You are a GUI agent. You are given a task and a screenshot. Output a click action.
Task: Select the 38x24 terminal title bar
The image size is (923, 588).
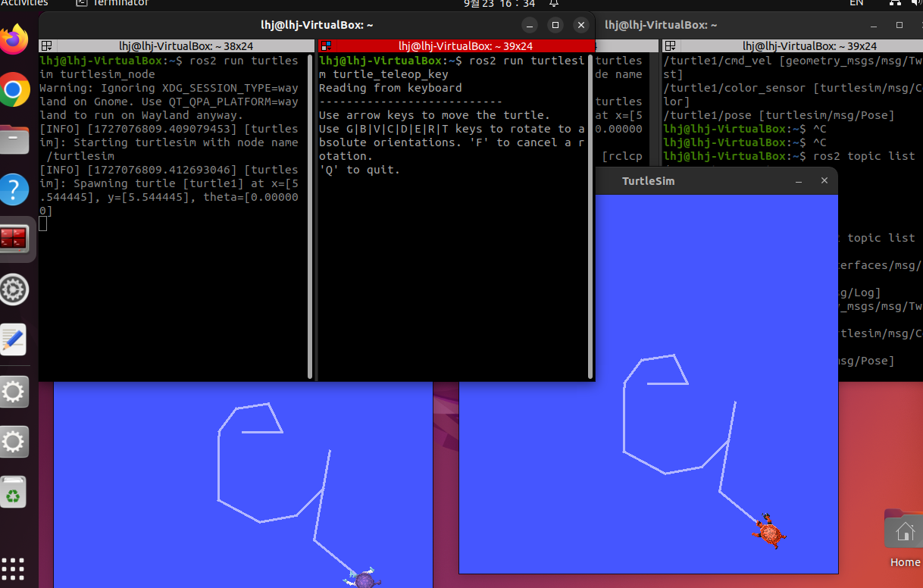point(177,46)
